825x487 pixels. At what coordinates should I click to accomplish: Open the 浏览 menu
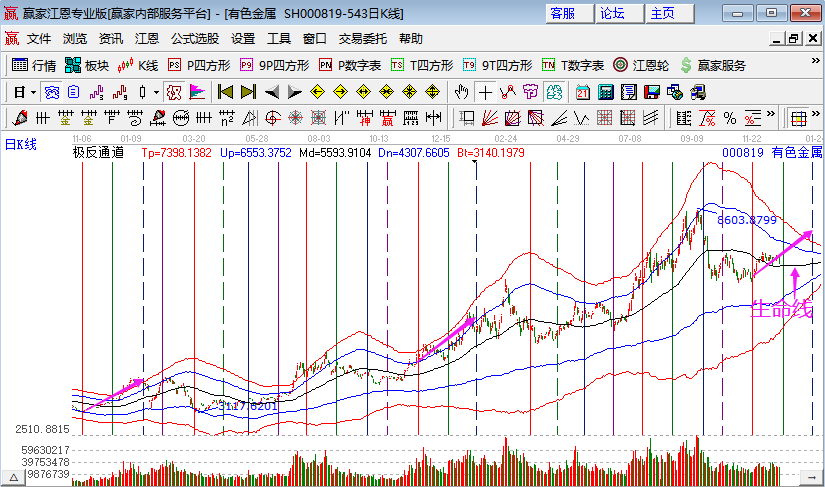coord(75,38)
